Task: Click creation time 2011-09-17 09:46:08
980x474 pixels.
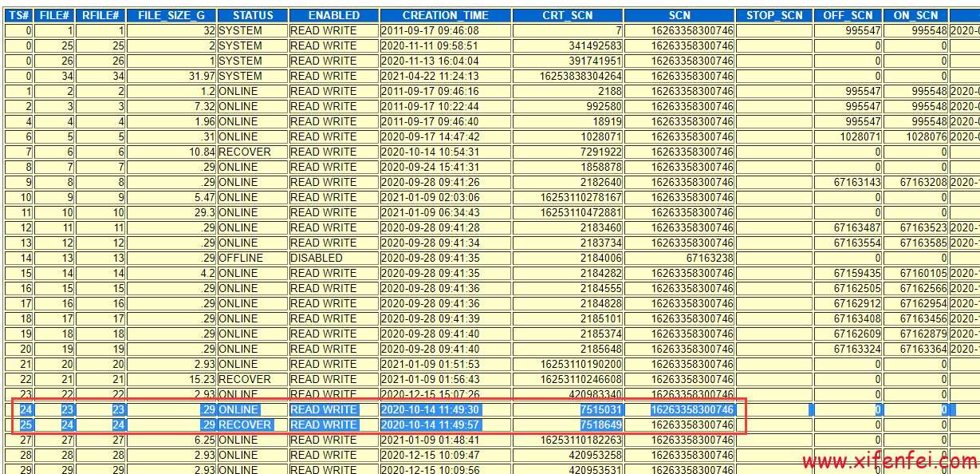Action: click(x=430, y=30)
